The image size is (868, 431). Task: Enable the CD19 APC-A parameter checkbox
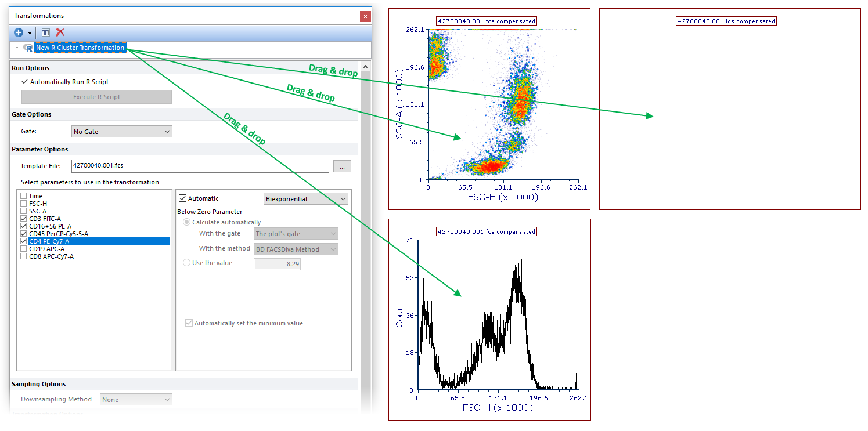(24, 249)
